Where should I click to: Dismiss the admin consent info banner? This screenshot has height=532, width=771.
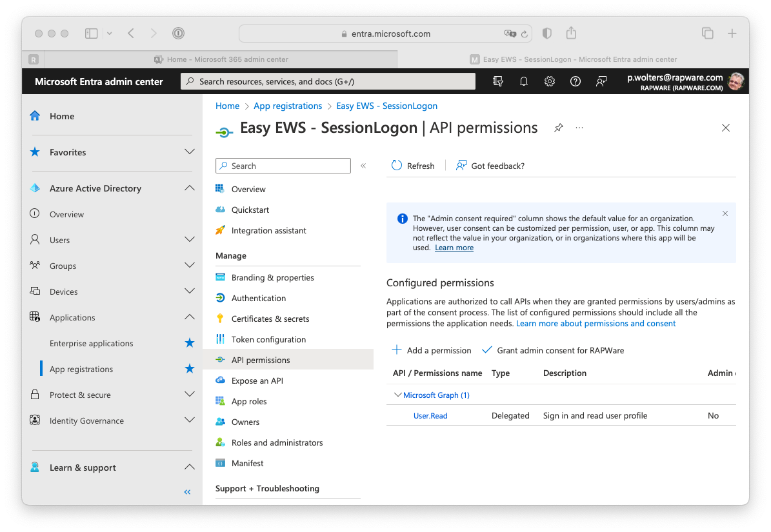725,213
